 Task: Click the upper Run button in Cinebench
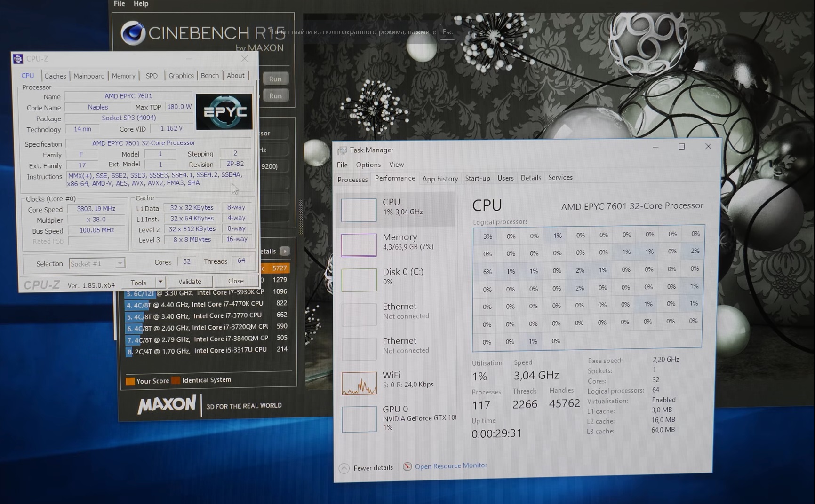[x=275, y=79]
